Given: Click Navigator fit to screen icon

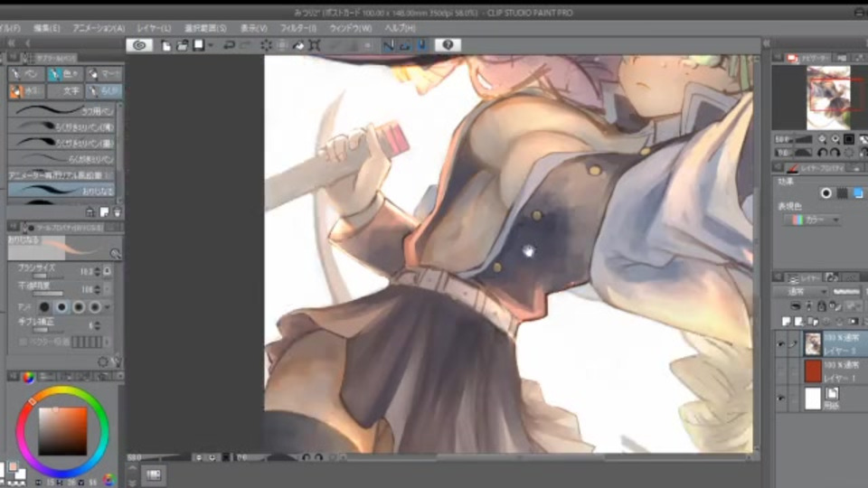Looking at the screenshot, I should 849,139.
